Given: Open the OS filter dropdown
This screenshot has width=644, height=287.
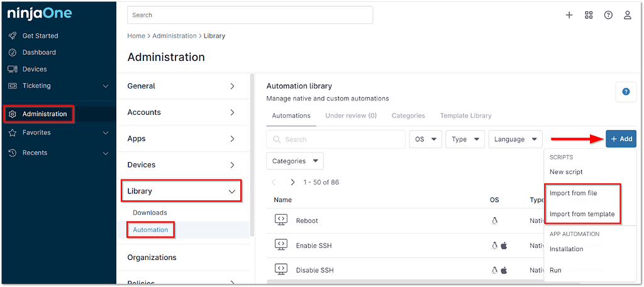Looking at the screenshot, I should [x=426, y=139].
